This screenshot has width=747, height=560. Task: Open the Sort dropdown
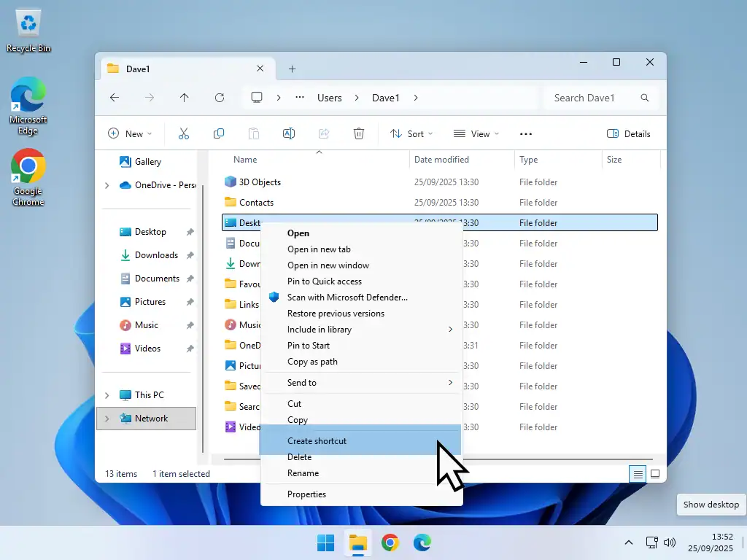[411, 134]
